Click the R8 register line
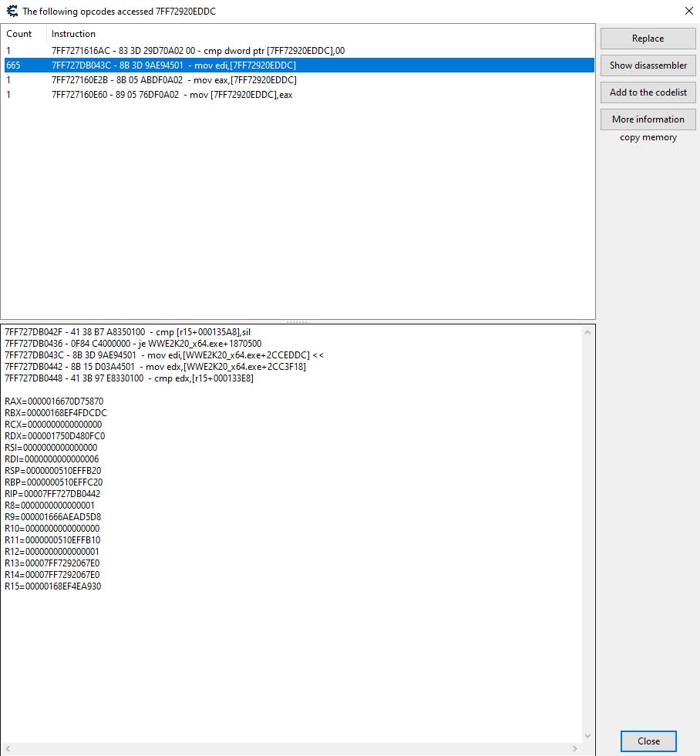 (x=49, y=506)
